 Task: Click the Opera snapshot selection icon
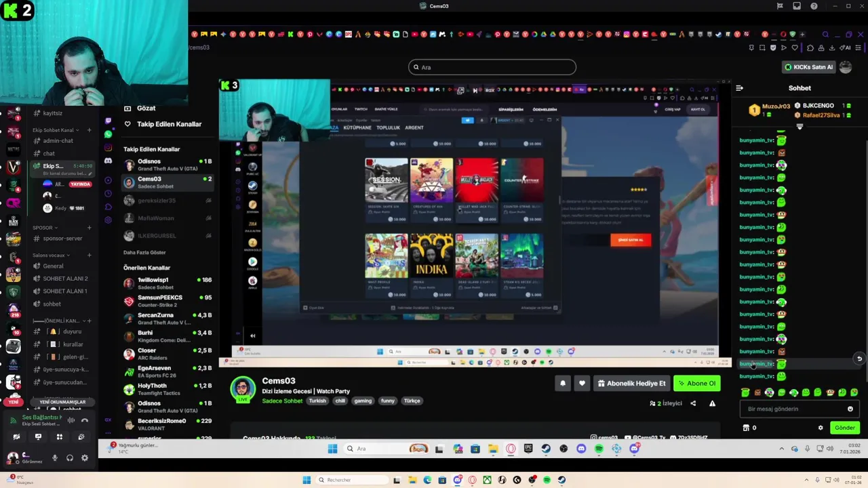(762, 48)
